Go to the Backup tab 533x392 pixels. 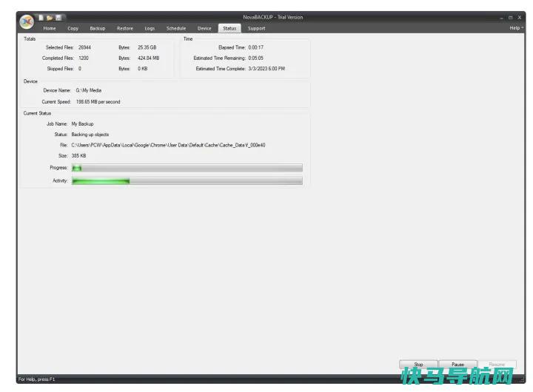tap(98, 29)
